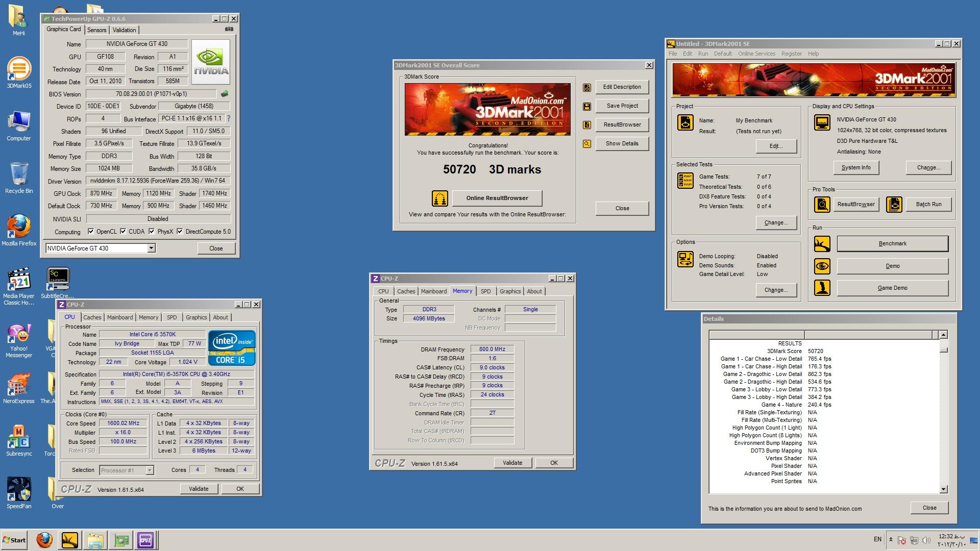Click the System Info button
This screenshot has height=551, width=980.
point(856,167)
